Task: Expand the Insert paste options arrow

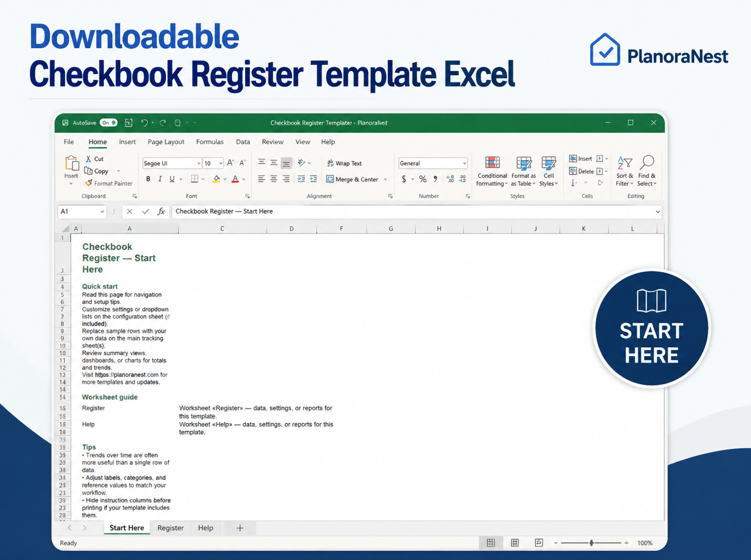Action: pyautogui.click(x=71, y=184)
